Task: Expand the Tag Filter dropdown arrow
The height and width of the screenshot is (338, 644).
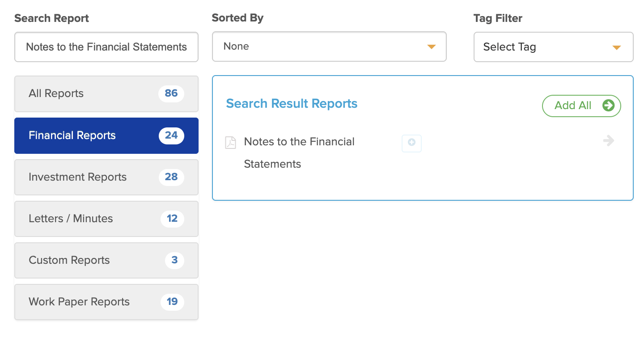Action: (617, 47)
